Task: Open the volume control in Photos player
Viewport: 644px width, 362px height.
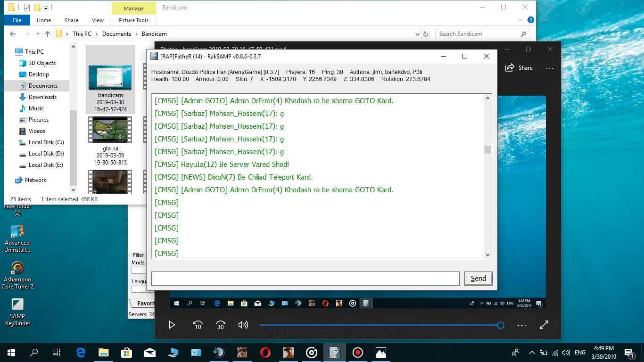Action: tap(243, 325)
